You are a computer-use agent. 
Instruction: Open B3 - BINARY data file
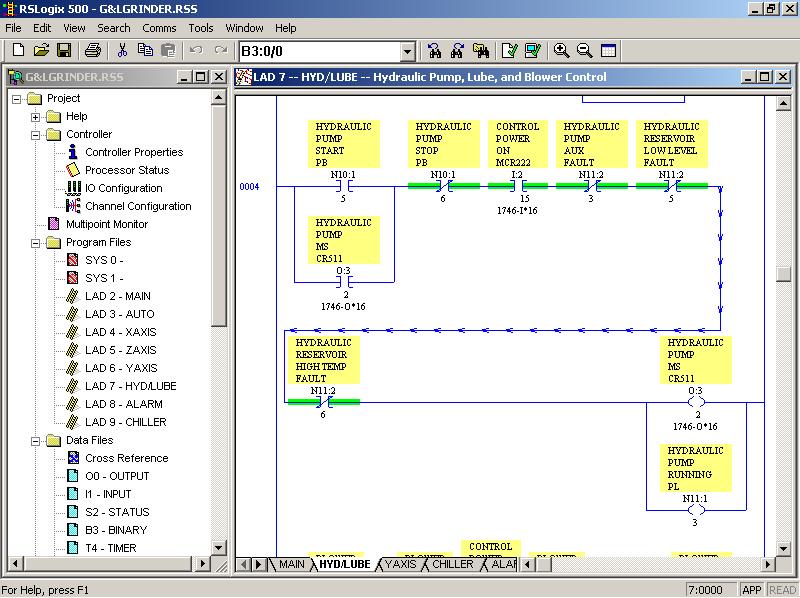[116, 530]
